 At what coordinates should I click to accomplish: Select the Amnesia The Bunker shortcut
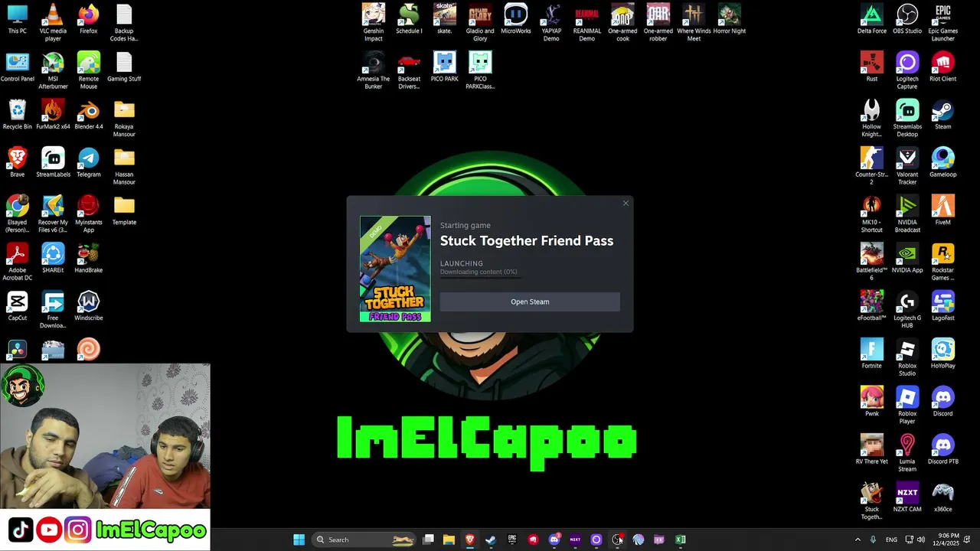(374, 70)
